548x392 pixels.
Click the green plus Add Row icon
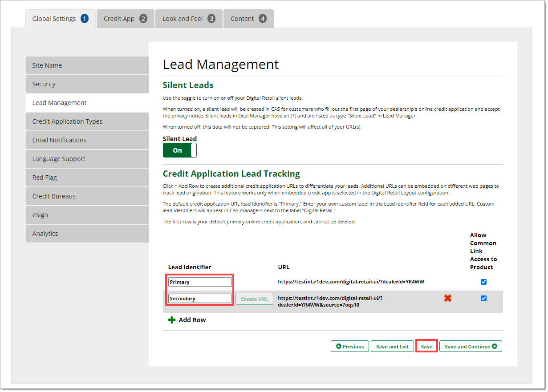coord(171,320)
